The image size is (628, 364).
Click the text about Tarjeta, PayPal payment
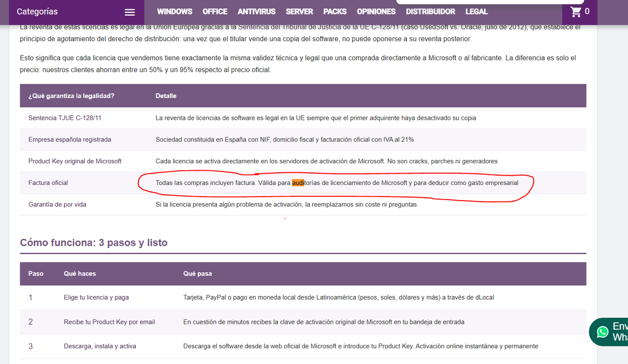[x=339, y=297]
